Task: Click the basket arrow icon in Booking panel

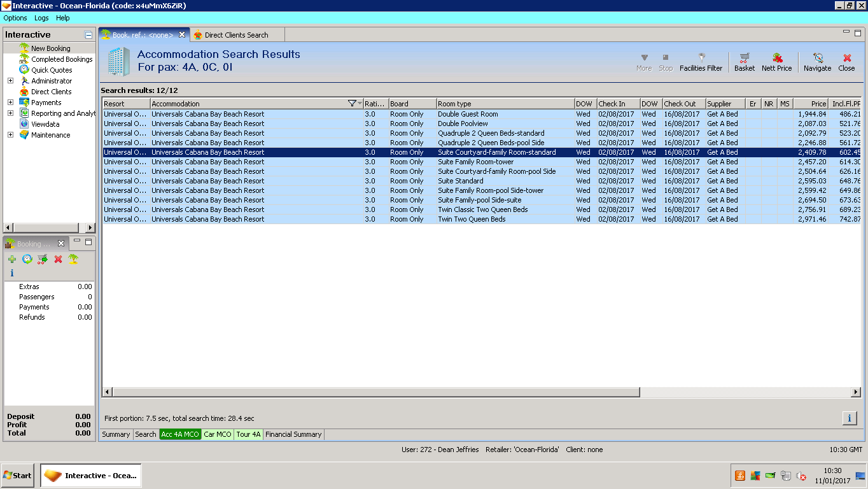Action: (43, 259)
